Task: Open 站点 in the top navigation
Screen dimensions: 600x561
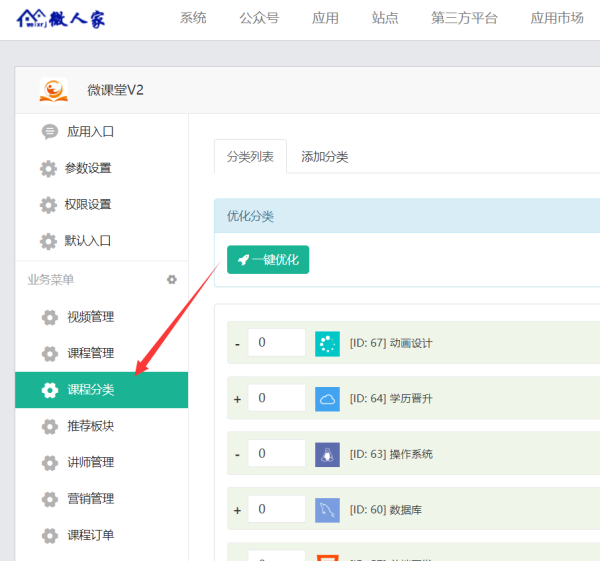Action: (x=385, y=18)
